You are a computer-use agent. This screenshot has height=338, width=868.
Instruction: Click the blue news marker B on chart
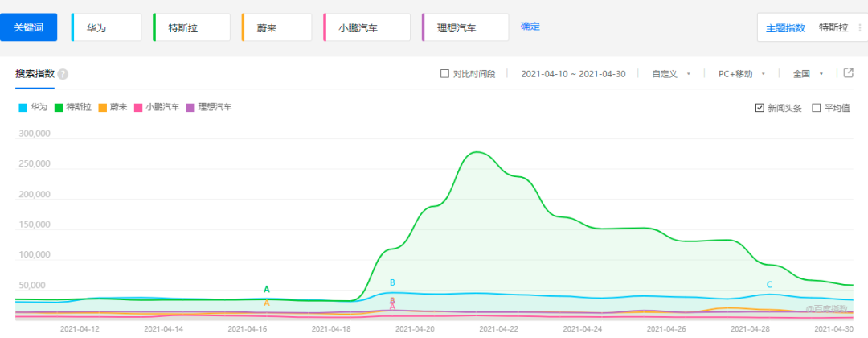(x=392, y=282)
